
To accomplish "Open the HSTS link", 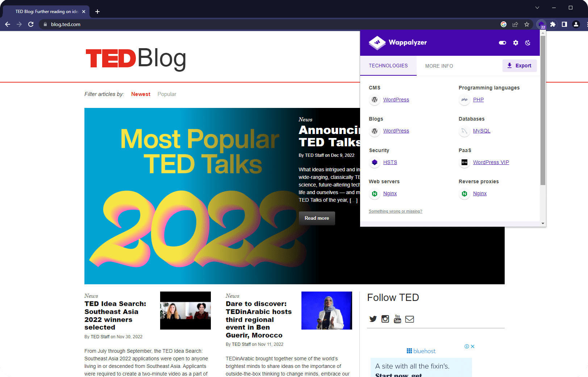I will (390, 162).
